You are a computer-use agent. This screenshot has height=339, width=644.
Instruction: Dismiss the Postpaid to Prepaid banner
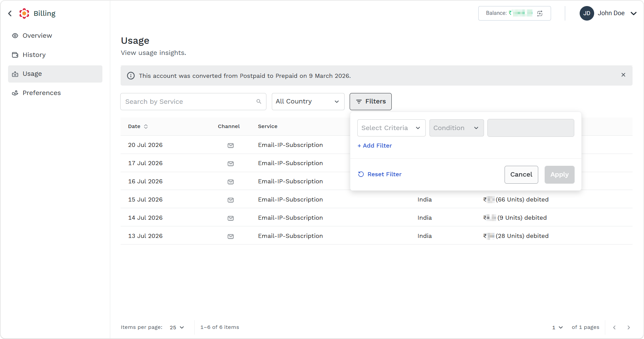(x=623, y=75)
